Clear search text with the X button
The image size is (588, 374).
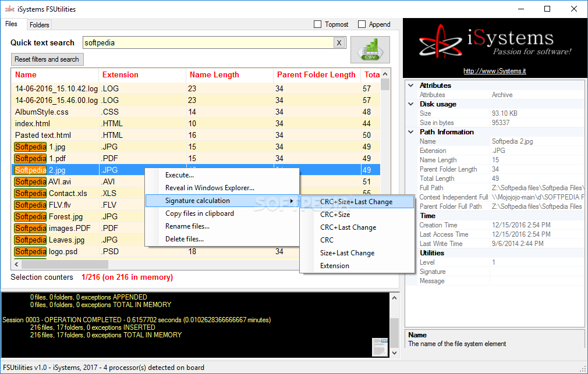339,42
